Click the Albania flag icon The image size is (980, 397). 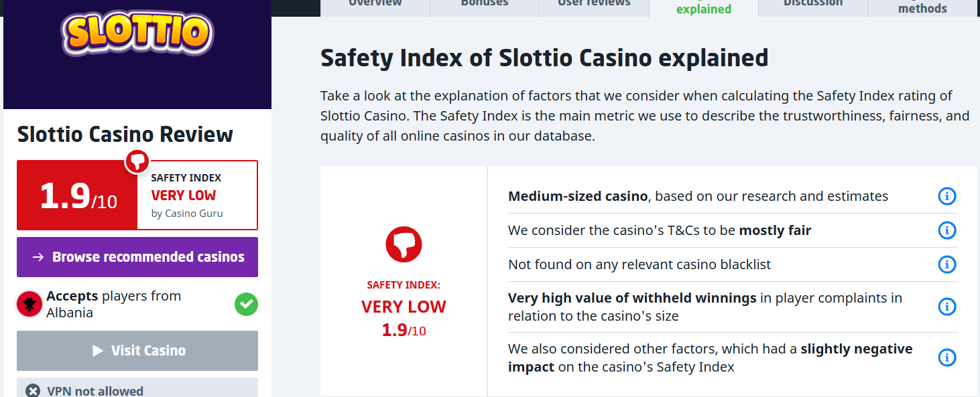(29, 305)
